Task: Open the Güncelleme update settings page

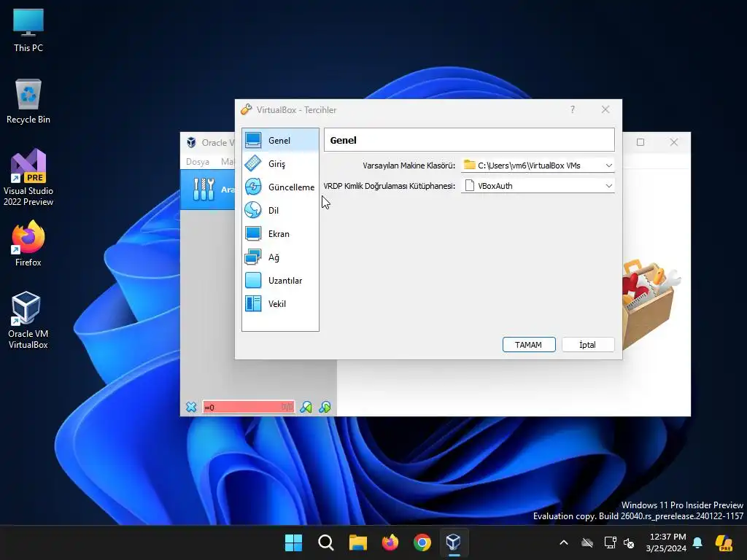Action: 280,187
